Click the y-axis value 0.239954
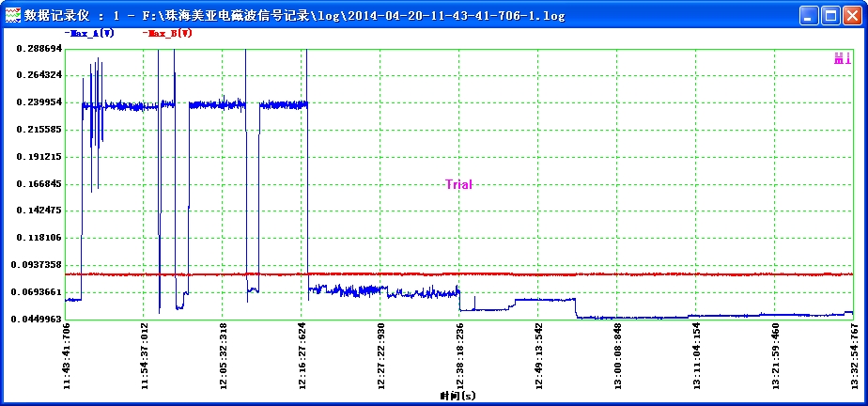868x406 pixels. point(39,102)
